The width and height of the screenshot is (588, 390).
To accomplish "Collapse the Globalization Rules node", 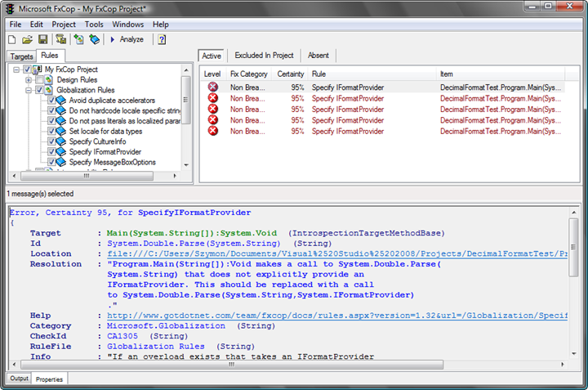I will coord(29,90).
